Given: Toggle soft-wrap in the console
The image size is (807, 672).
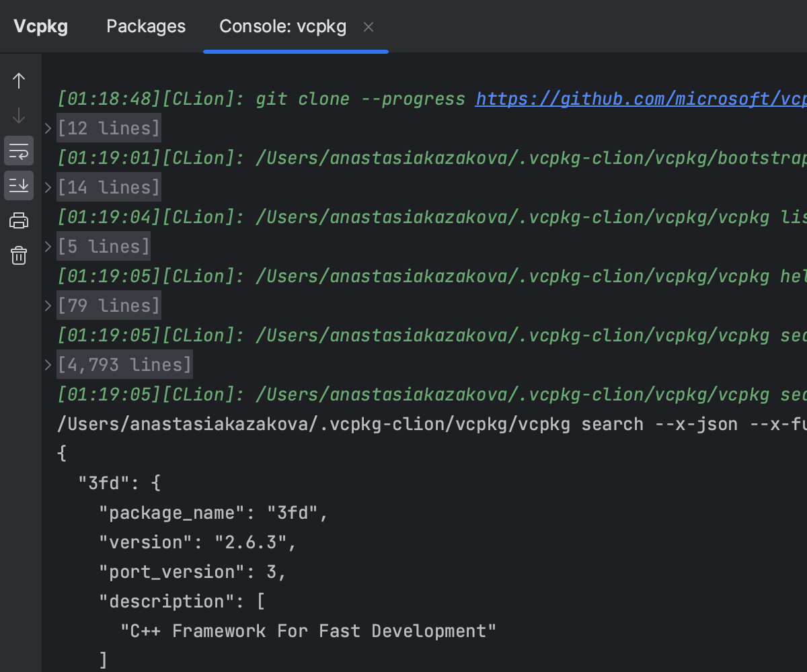Looking at the screenshot, I should pyautogui.click(x=19, y=151).
